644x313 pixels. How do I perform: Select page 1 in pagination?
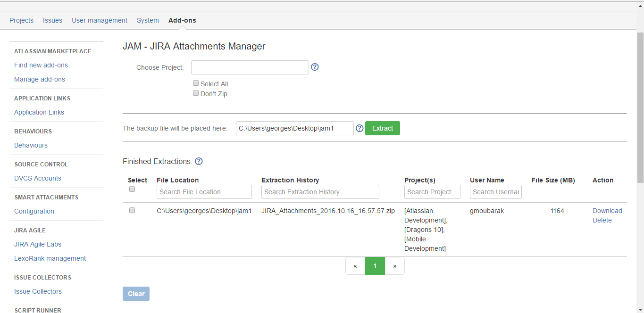click(x=375, y=266)
